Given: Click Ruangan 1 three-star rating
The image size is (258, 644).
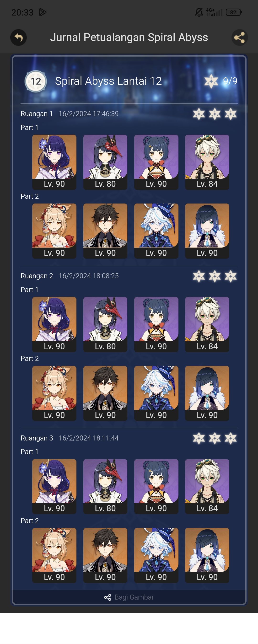Looking at the screenshot, I should click(215, 114).
